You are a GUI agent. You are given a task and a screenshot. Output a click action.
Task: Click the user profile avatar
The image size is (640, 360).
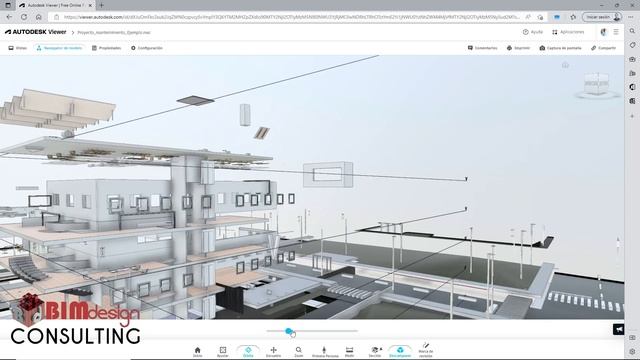[x=603, y=32]
